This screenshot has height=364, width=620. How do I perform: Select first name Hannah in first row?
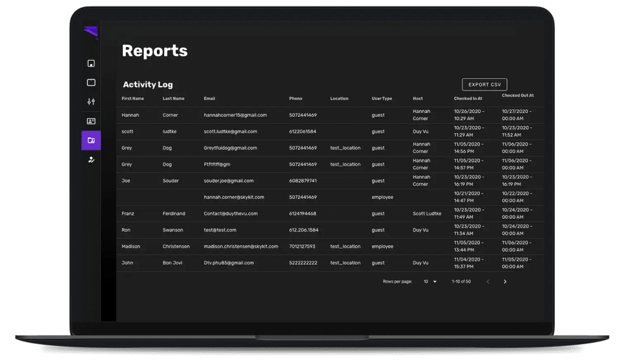point(130,115)
